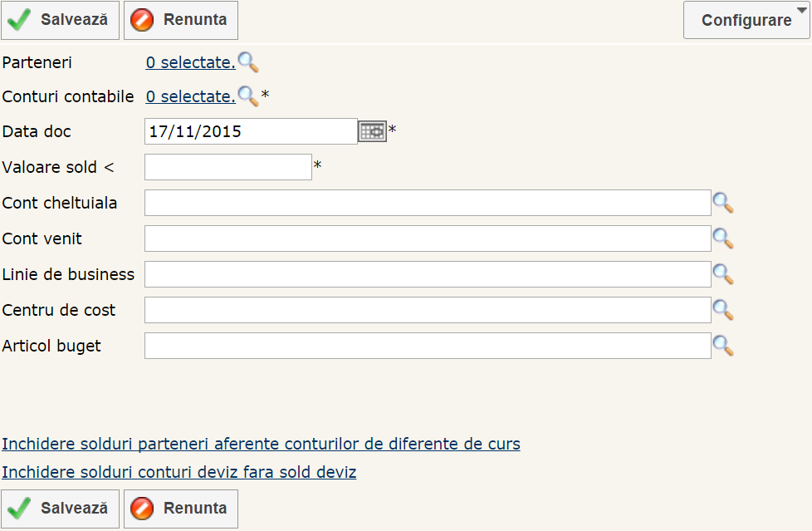Focus the Cont cheltuiala text field
The height and width of the screenshot is (531, 812).
tap(428, 203)
